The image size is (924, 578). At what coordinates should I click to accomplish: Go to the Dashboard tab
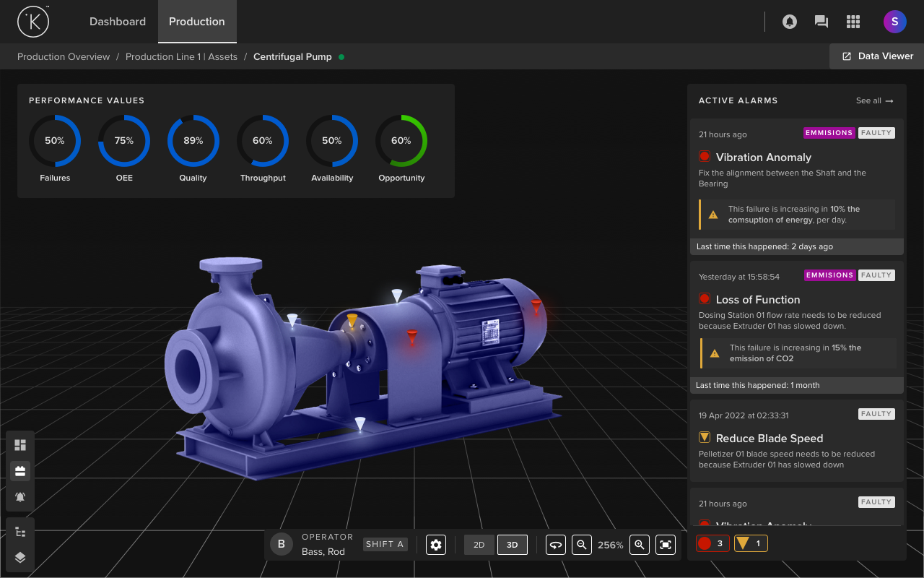coord(118,22)
